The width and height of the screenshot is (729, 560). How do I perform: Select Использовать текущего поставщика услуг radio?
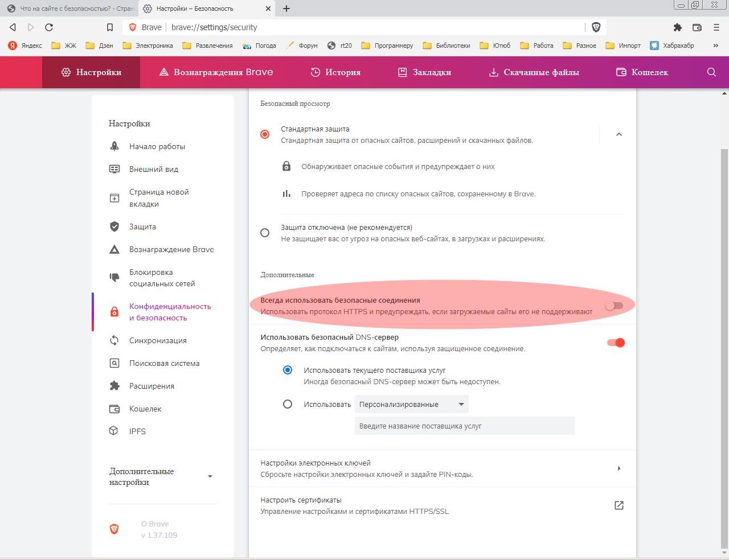288,370
